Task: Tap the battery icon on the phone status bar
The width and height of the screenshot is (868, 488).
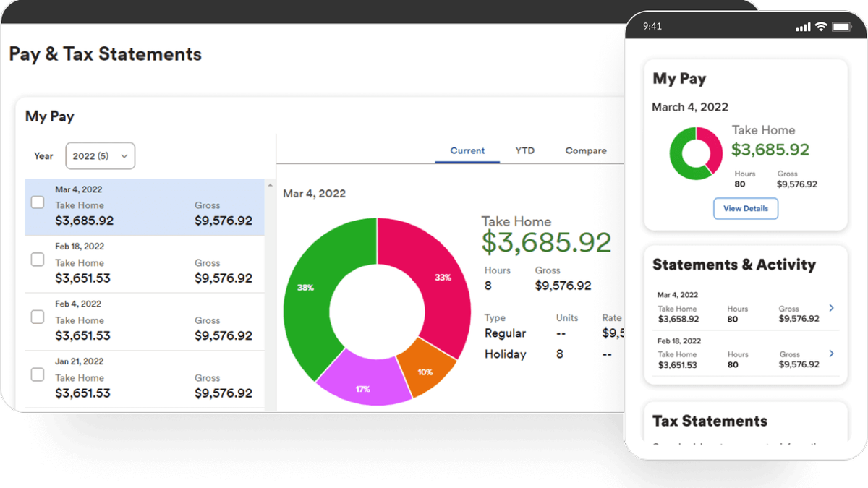Action: (x=841, y=26)
